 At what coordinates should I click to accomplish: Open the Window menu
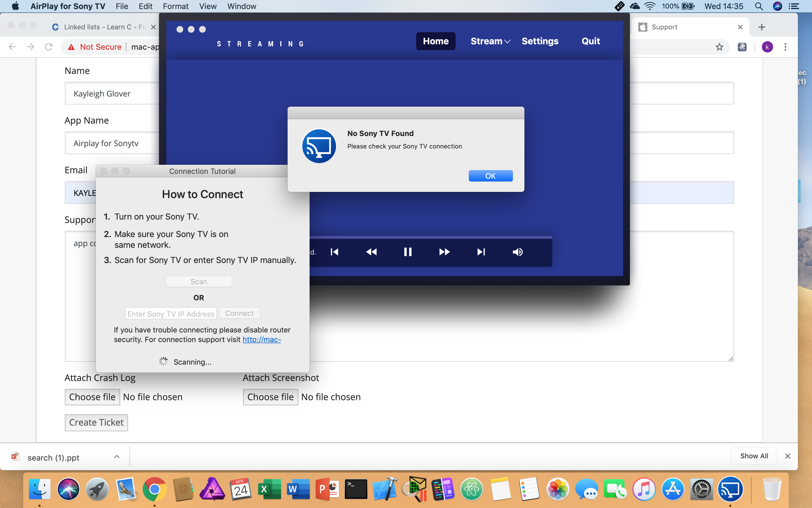pyautogui.click(x=241, y=6)
